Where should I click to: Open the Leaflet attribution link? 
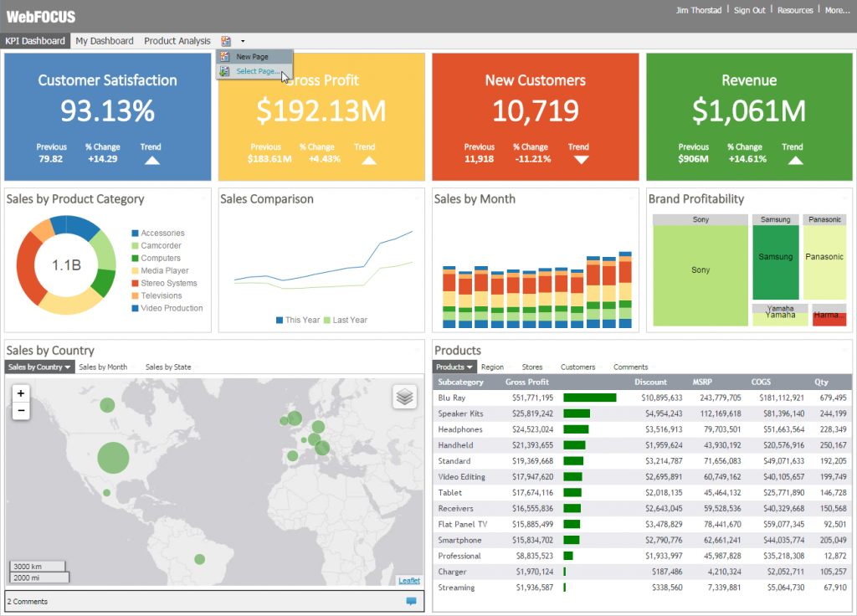tap(409, 581)
